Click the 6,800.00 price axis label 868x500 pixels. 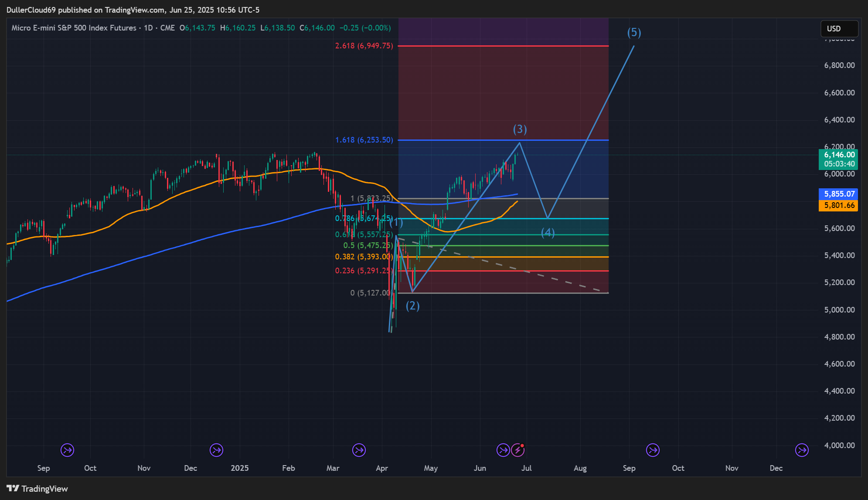[839, 65]
